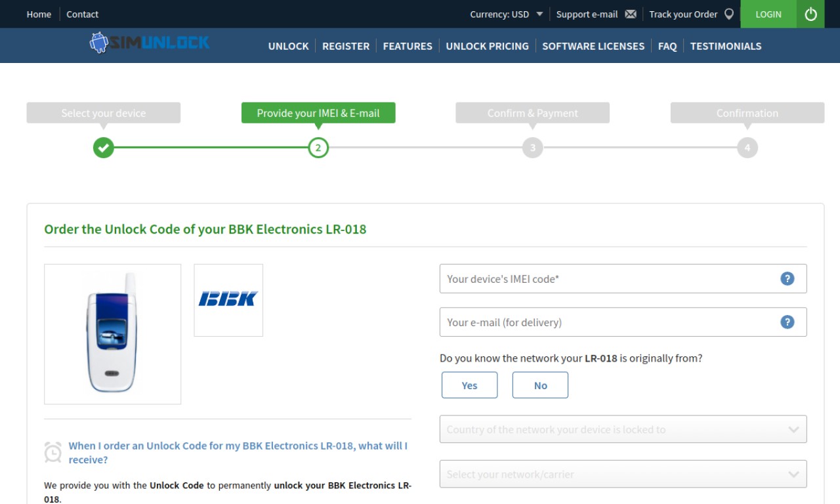Open the UNLOCK PRICING menu item
This screenshot has width=840, height=504.
(487, 46)
